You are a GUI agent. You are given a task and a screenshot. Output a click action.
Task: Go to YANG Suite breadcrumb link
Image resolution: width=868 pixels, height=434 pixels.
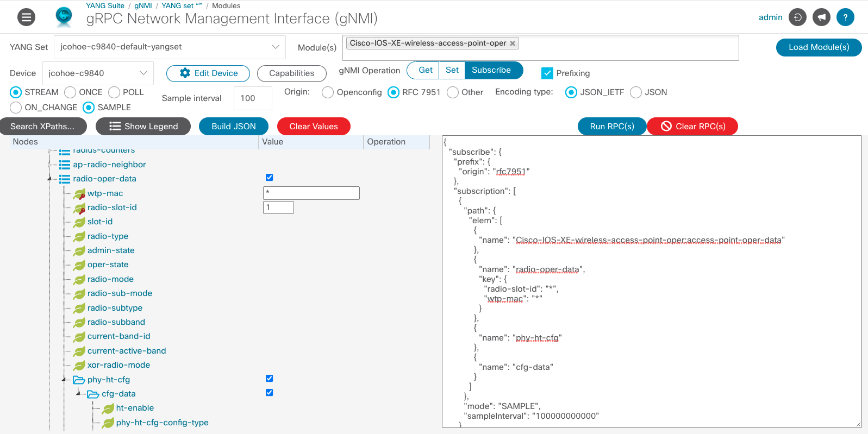tap(105, 6)
